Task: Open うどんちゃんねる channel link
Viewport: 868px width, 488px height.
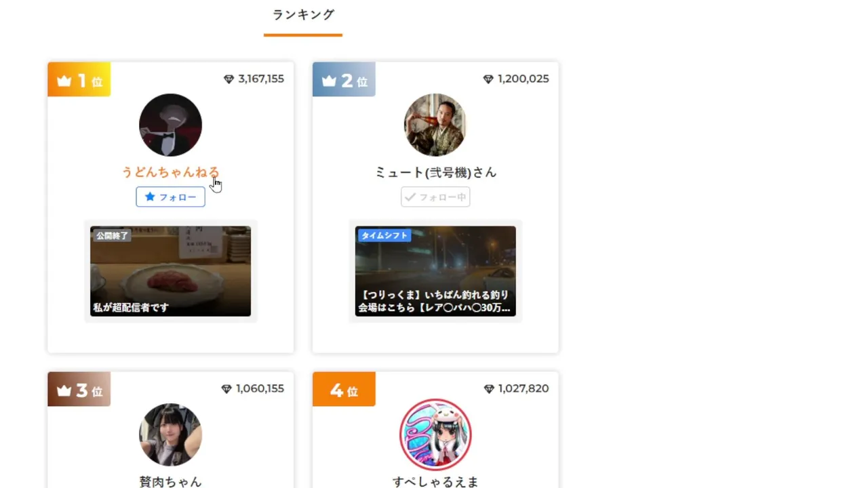Action: pyautogui.click(x=170, y=172)
